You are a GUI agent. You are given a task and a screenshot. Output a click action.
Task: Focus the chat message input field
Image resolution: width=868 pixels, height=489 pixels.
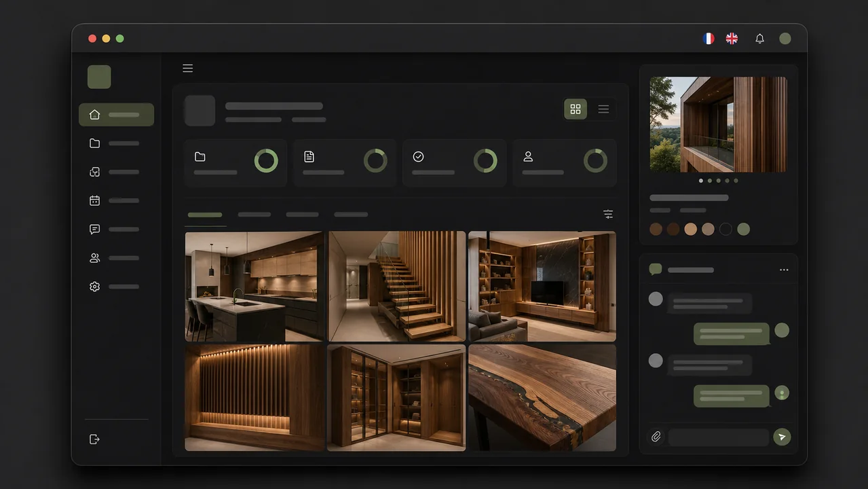[719, 437]
